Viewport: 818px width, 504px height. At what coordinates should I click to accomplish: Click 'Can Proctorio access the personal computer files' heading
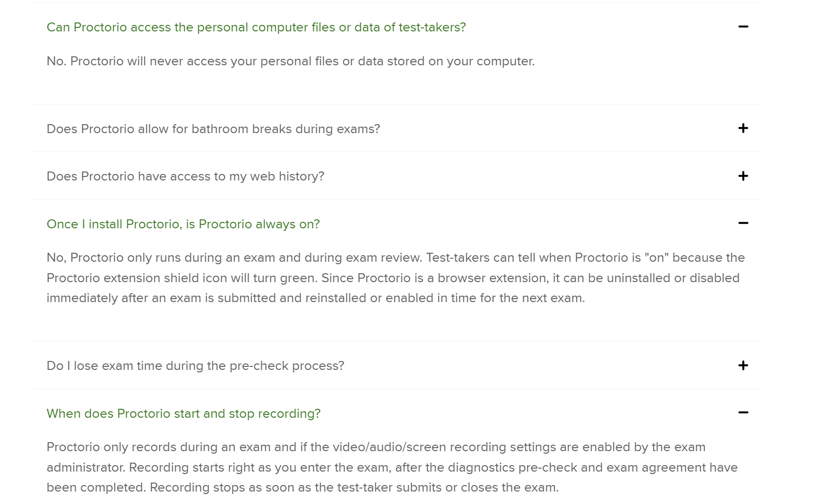tap(256, 27)
